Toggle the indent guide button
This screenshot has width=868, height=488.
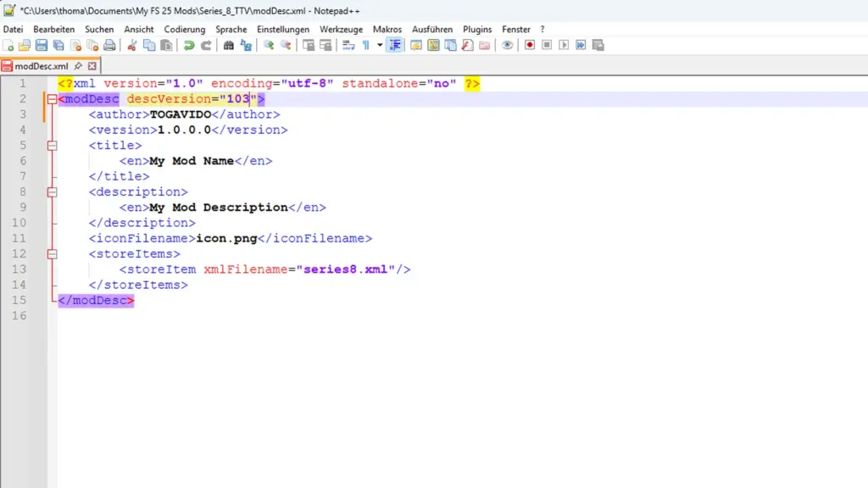pyautogui.click(x=395, y=45)
